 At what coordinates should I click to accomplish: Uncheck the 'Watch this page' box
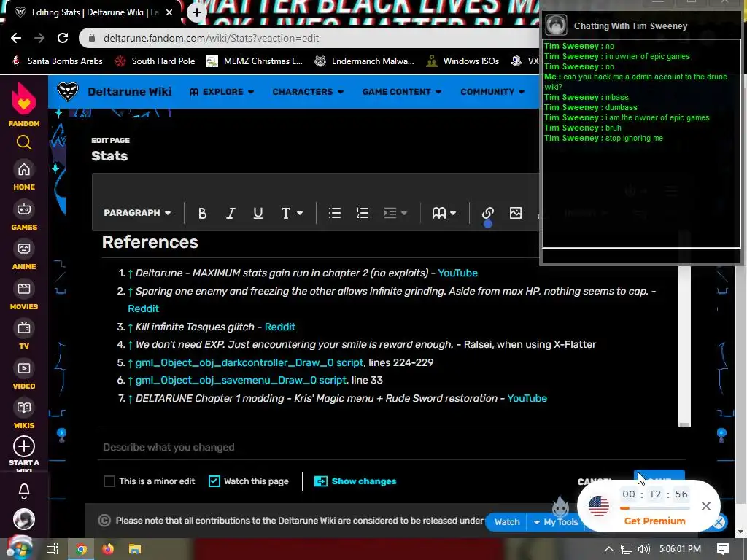tap(214, 481)
